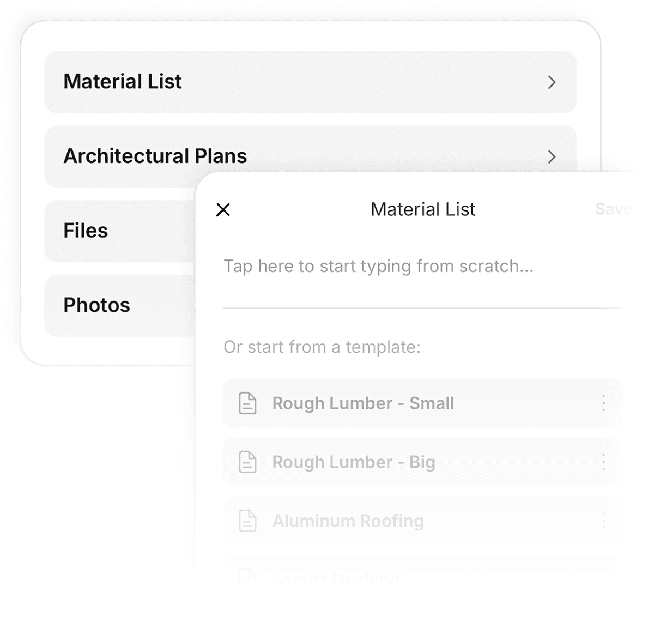Open the three-dot menu for Aluminum Roofing

[x=603, y=521]
